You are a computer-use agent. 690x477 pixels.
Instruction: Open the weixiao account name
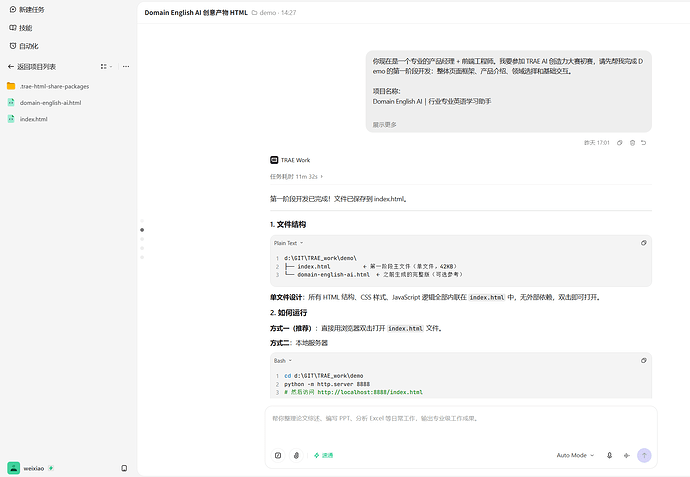pyautogui.click(x=33, y=469)
